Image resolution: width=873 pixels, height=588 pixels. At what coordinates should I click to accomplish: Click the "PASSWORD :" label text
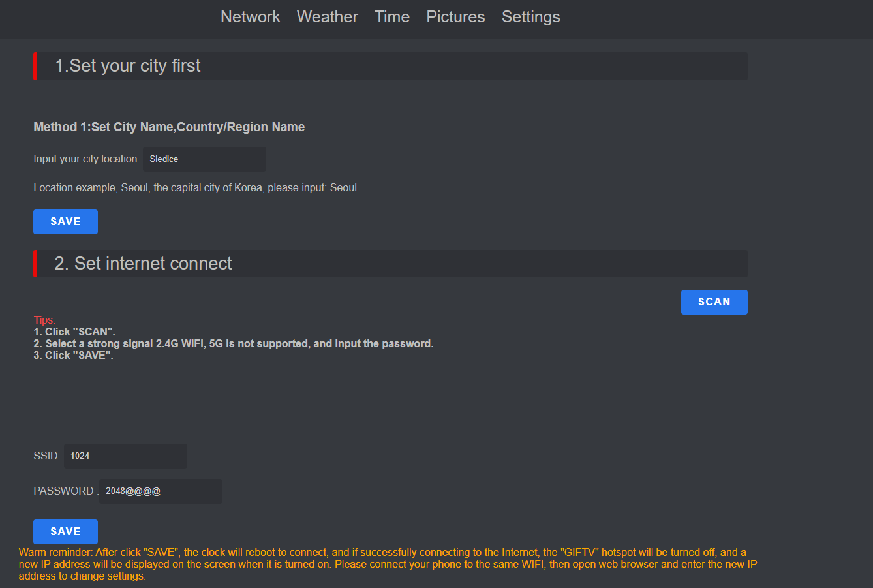pos(66,491)
